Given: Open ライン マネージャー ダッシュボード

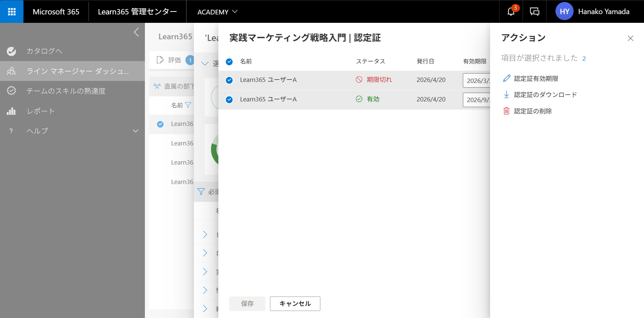Looking at the screenshot, I should click(72, 71).
